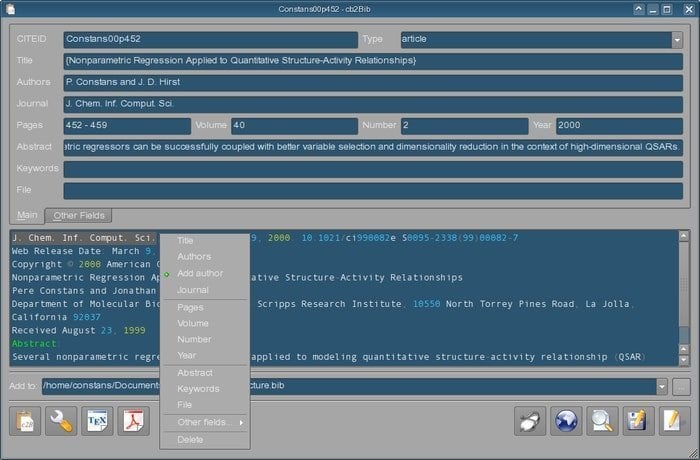Choose Authors in the context menu
This screenshot has width=700, height=460.
point(205,256)
